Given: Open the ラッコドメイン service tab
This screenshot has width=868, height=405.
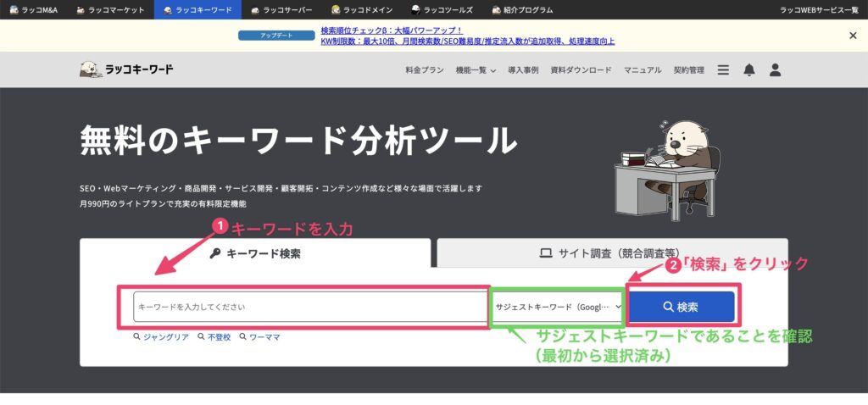Looking at the screenshot, I should [362, 9].
